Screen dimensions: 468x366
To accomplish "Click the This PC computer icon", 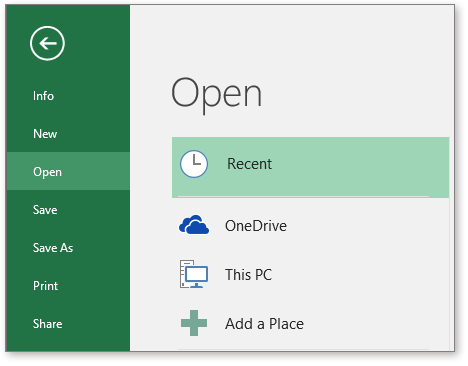I will 194,274.
